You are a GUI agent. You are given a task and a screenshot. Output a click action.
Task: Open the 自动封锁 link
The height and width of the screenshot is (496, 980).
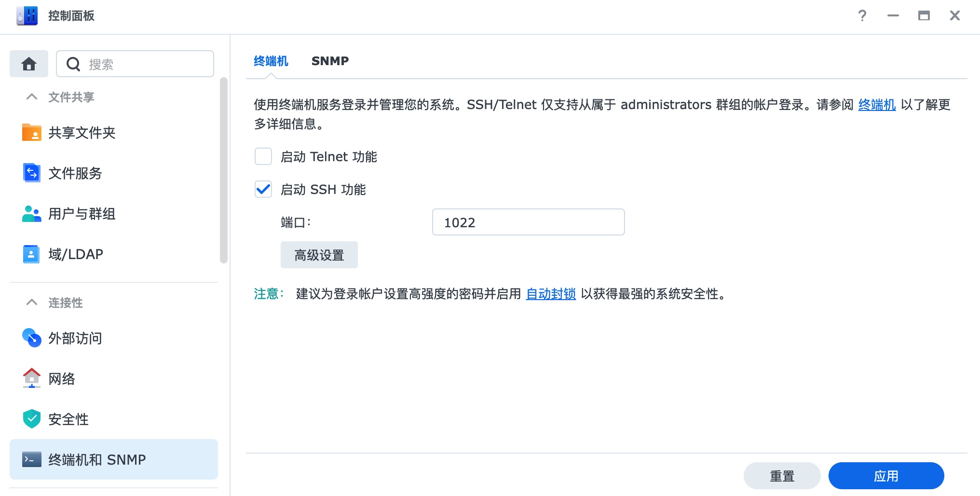551,294
